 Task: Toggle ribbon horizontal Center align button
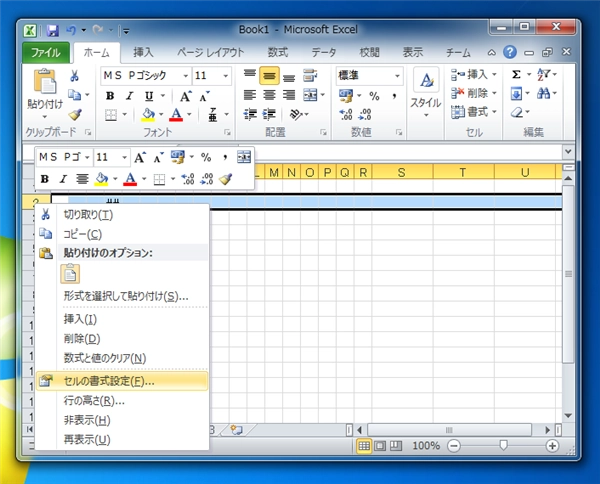pos(269,95)
